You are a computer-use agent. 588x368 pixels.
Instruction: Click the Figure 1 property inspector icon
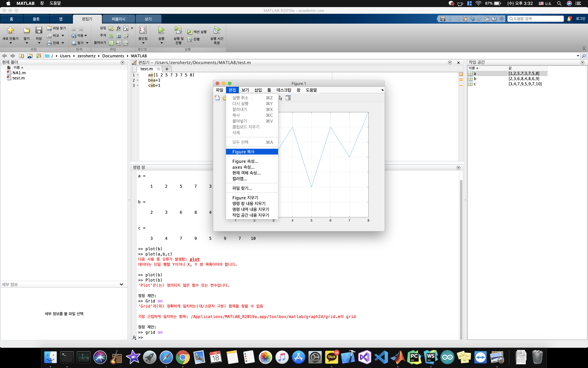288,98
